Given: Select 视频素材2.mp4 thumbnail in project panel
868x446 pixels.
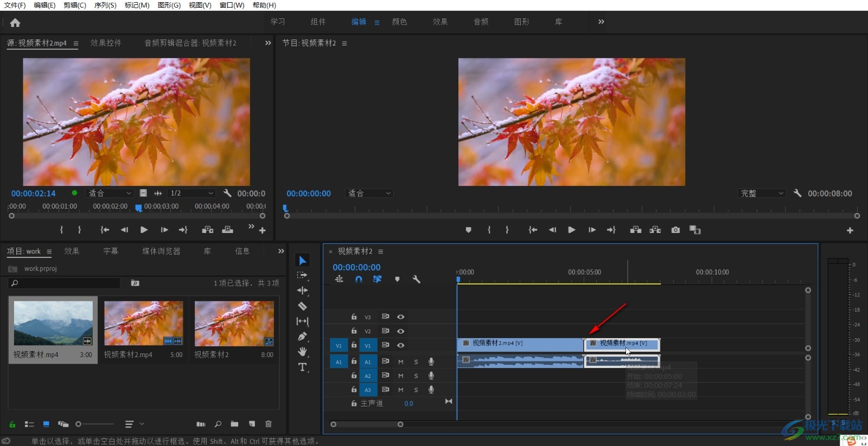Looking at the screenshot, I should click(x=144, y=324).
